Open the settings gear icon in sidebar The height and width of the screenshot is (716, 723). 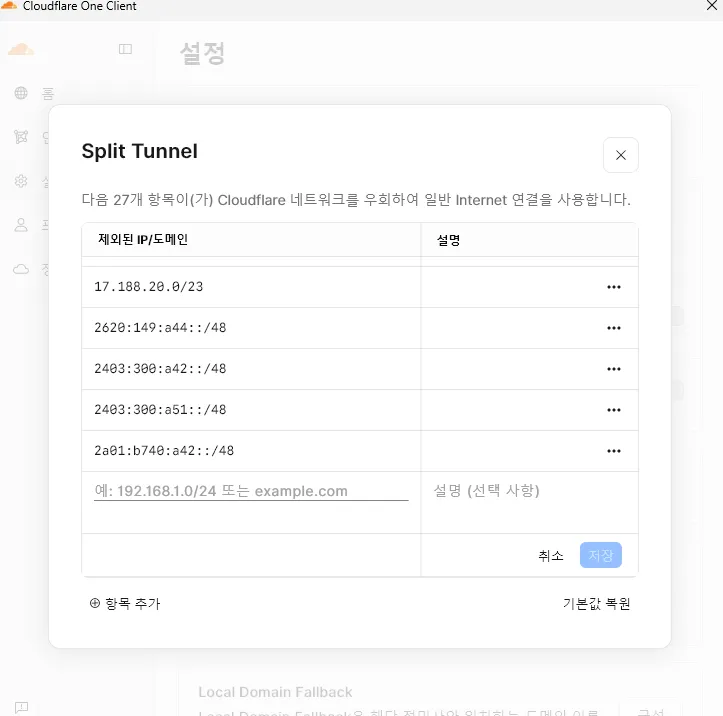point(21,181)
